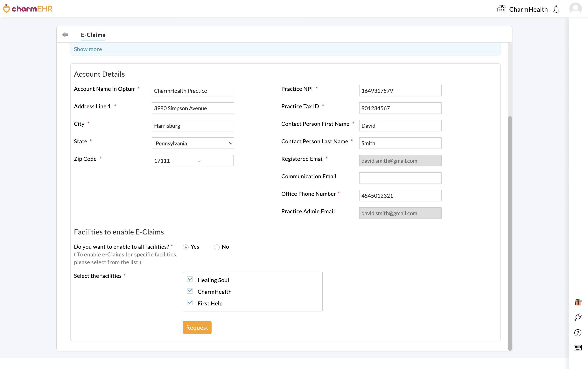Open the notifications bell icon
Screen dimensions: 588x369
point(556,9)
